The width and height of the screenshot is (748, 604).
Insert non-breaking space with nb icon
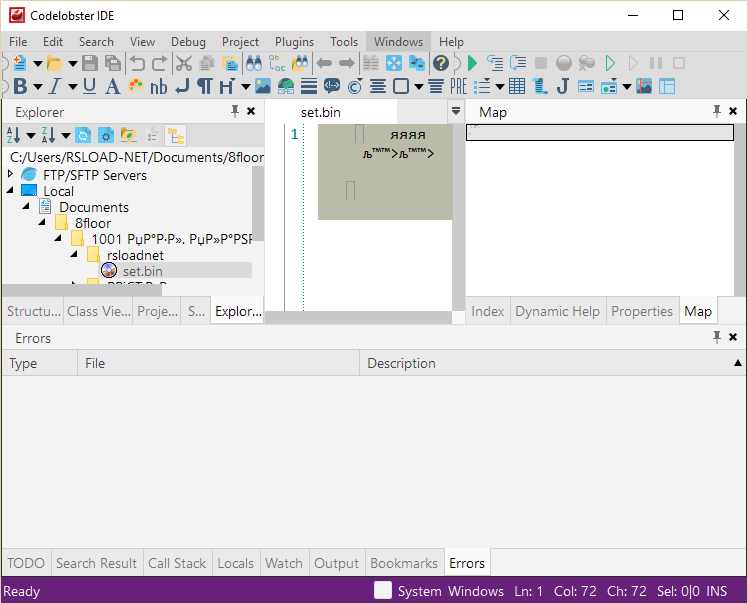[x=158, y=87]
